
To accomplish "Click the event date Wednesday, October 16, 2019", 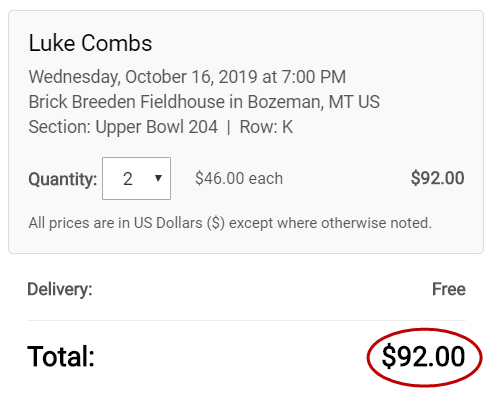I will click(143, 77).
